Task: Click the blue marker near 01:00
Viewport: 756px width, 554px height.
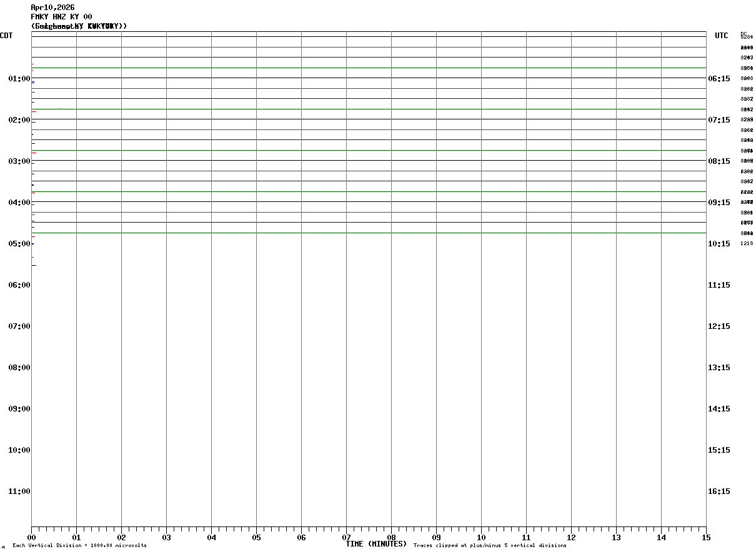Action: [x=33, y=82]
